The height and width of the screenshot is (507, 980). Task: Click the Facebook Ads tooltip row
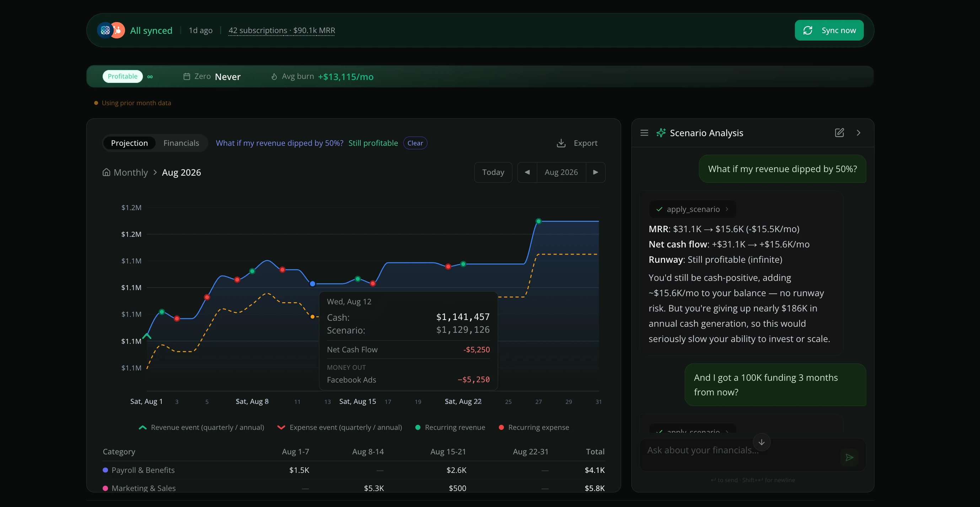408,379
